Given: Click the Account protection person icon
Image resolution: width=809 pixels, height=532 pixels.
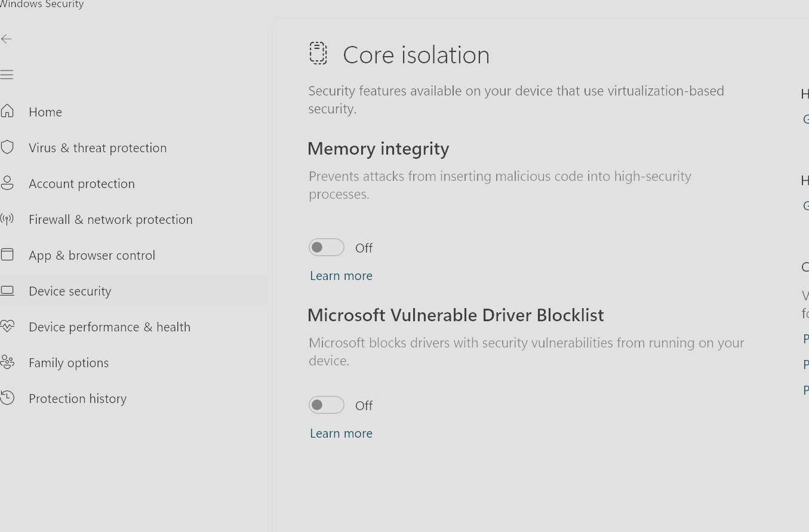Looking at the screenshot, I should coord(7,183).
